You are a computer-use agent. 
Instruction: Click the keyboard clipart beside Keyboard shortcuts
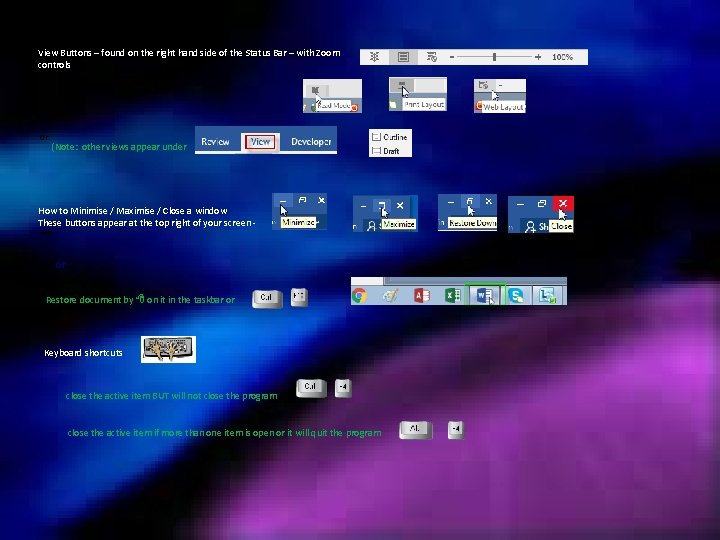click(x=169, y=349)
